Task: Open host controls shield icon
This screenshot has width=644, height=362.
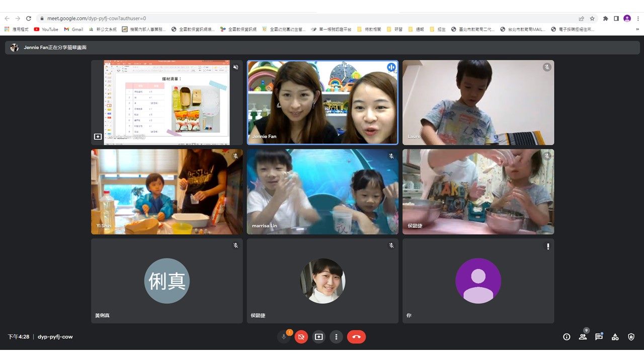Action: point(631,337)
